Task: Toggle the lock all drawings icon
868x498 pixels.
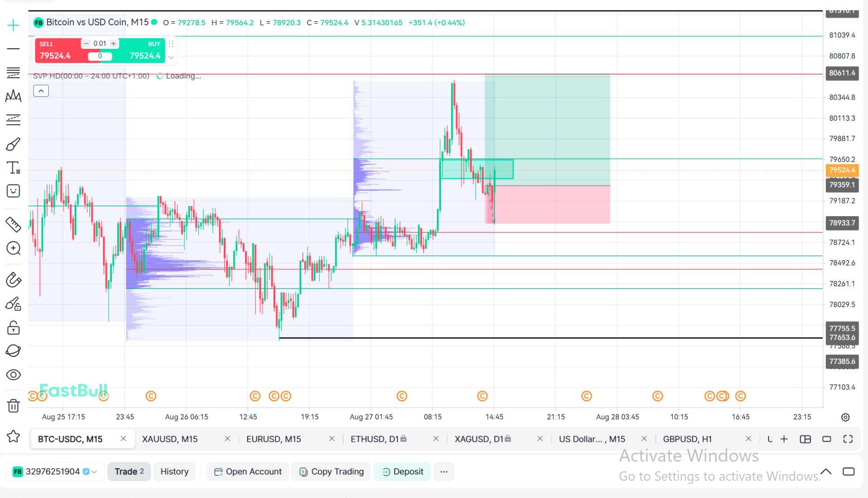Action: coord(13,327)
